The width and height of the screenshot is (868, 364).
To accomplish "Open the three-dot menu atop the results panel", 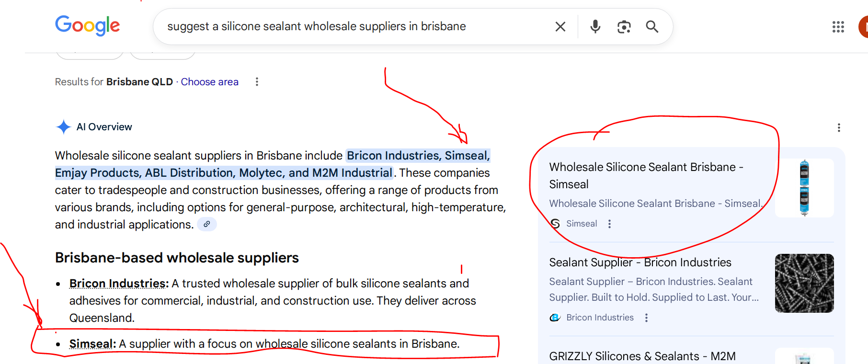I will pos(839,127).
